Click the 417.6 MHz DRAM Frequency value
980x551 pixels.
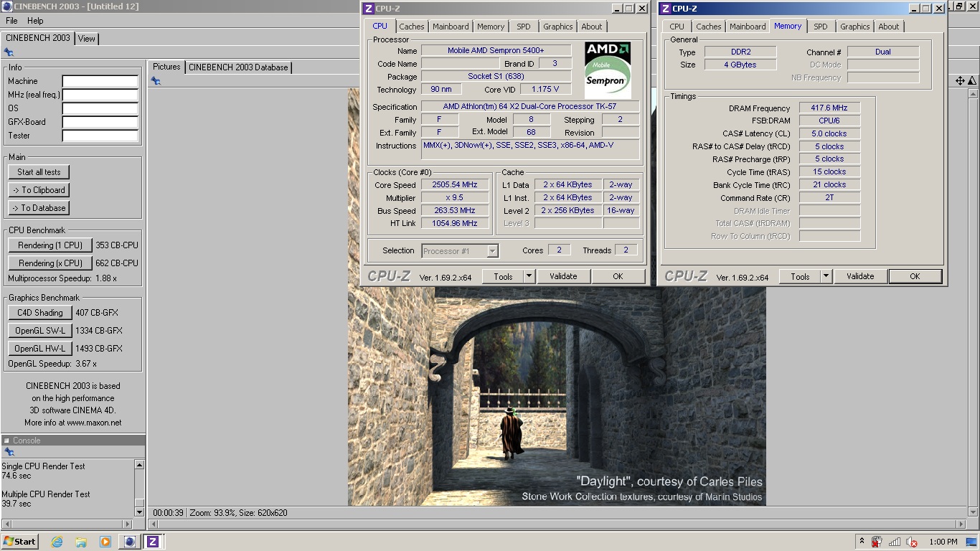[829, 108]
